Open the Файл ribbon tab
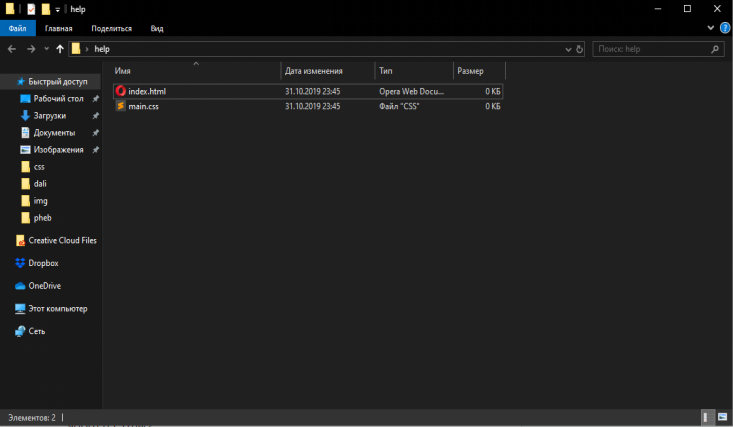Image resolution: width=733 pixels, height=427 pixels. (17, 29)
